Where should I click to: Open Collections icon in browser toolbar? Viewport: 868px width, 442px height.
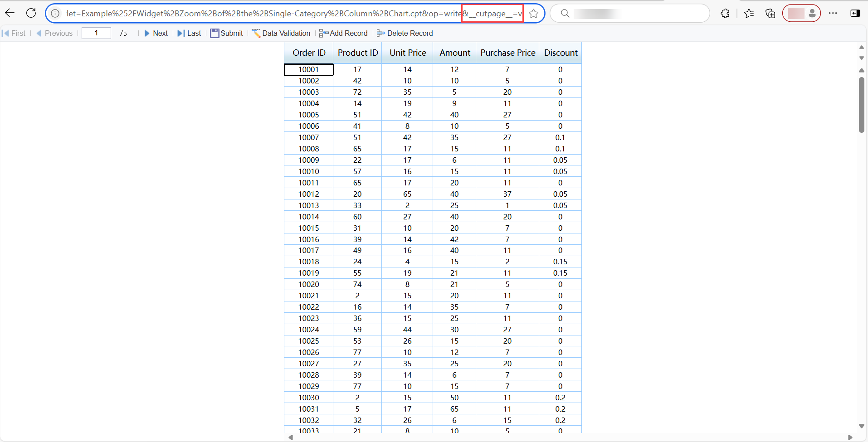click(770, 14)
